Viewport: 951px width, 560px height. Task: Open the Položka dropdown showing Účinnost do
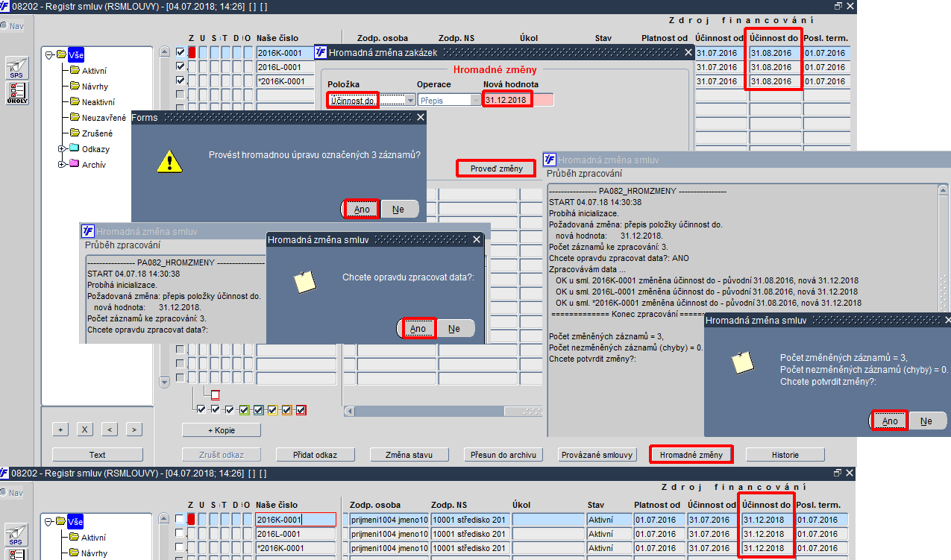click(x=409, y=100)
